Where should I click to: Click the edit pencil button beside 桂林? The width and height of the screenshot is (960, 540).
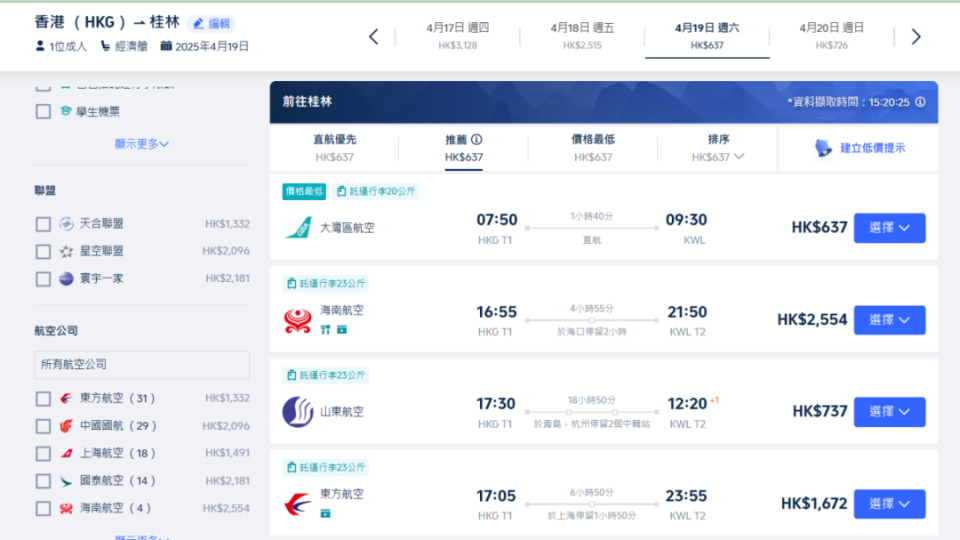click(x=212, y=24)
